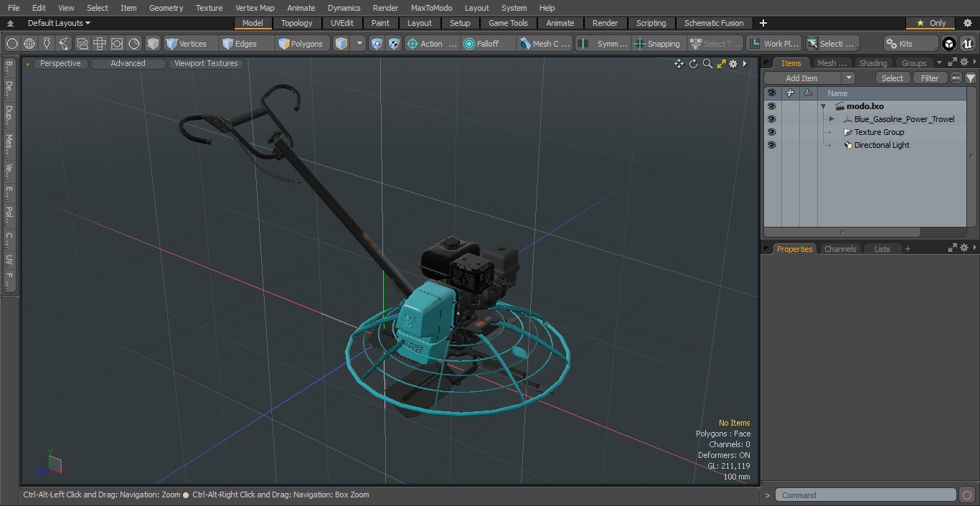Click the cross-shaped unwrap icon in toolbar
The image size is (980, 506).
pyautogui.click(x=100, y=44)
